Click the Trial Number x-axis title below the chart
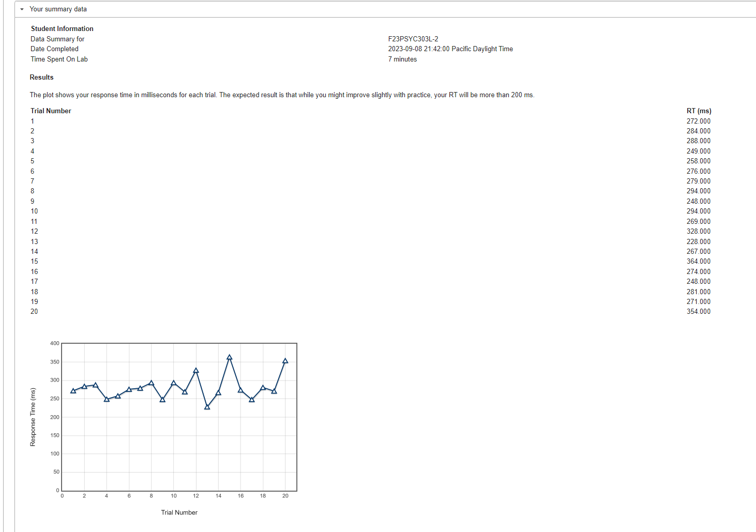 coord(179,513)
